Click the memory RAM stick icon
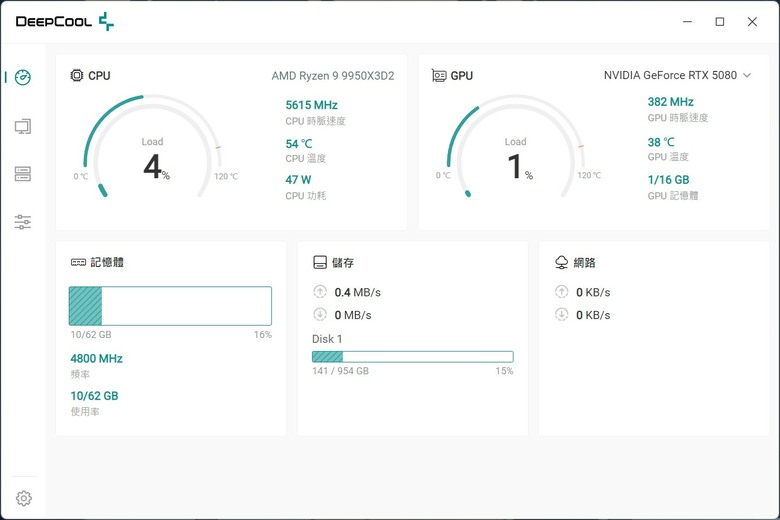Image resolution: width=780 pixels, height=520 pixels. (79, 262)
